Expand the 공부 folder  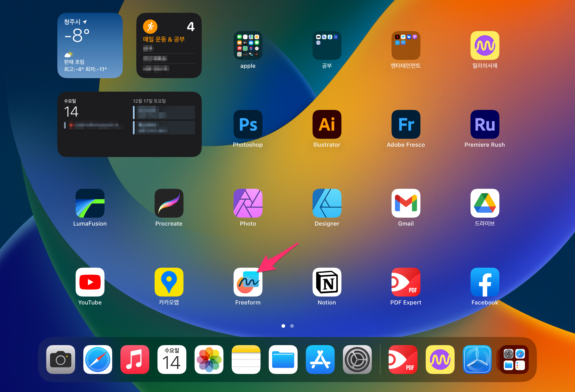[x=327, y=45]
